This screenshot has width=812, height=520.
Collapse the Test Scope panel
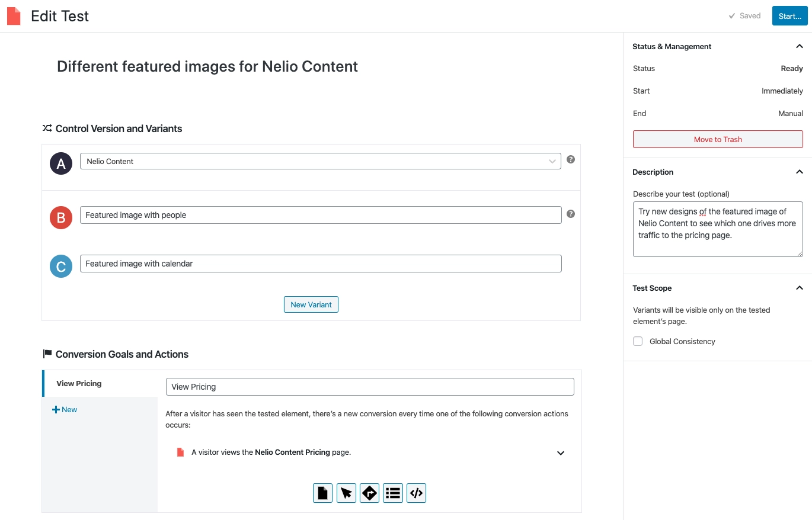point(799,288)
